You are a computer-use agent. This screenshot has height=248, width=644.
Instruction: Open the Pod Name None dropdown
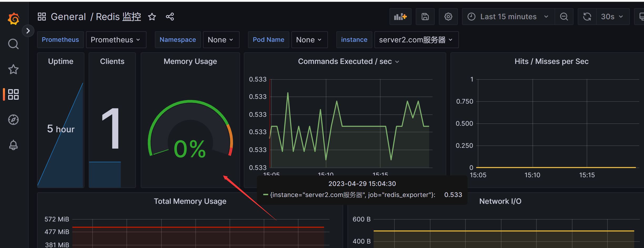pos(310,40)
